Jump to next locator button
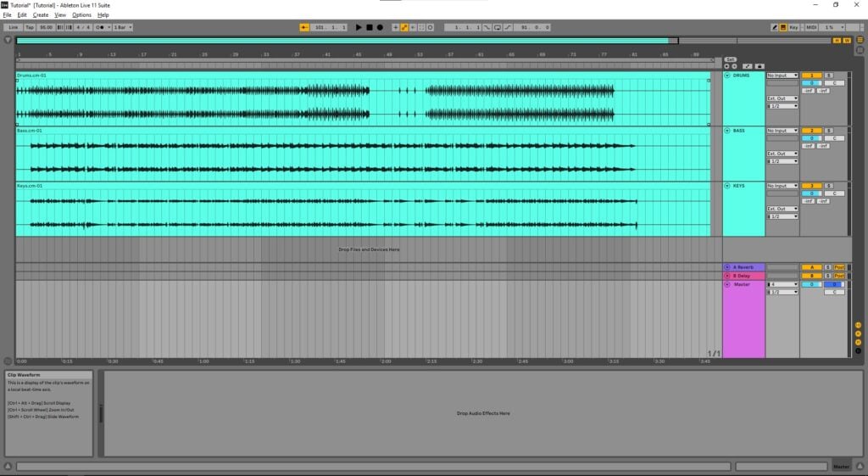Image resolution: width=868 pixels, height=476 pixels. (735, 66)
